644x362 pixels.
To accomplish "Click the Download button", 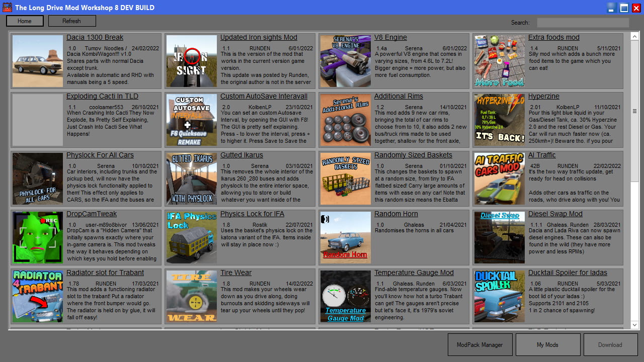I will tap(610, 345).
